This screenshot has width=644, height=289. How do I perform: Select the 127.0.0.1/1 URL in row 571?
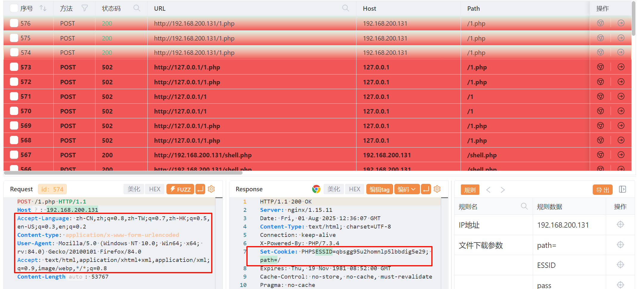point(180,97)
